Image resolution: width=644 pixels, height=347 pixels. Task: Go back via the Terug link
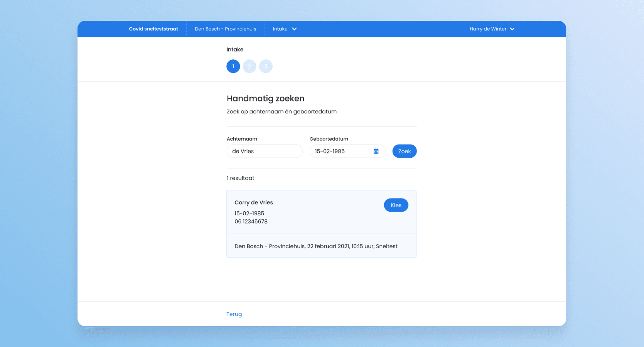(234, 314)
